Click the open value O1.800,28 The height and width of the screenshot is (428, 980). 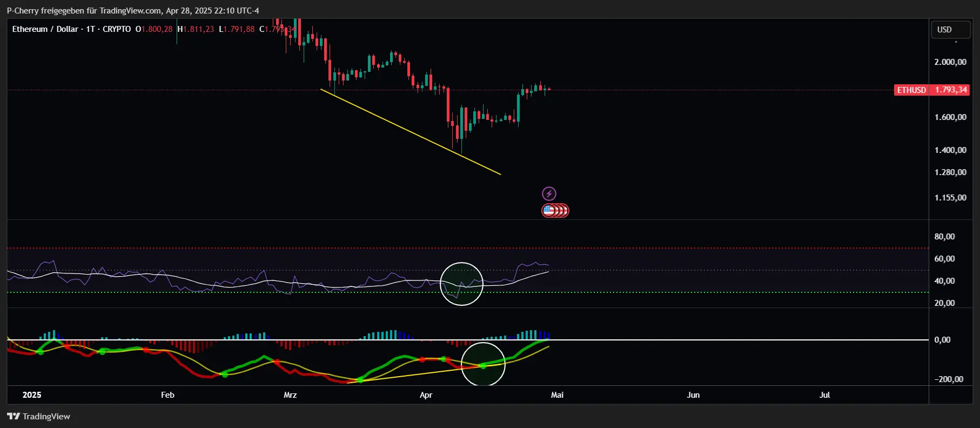pyautogui.click(x=154, y=29)
